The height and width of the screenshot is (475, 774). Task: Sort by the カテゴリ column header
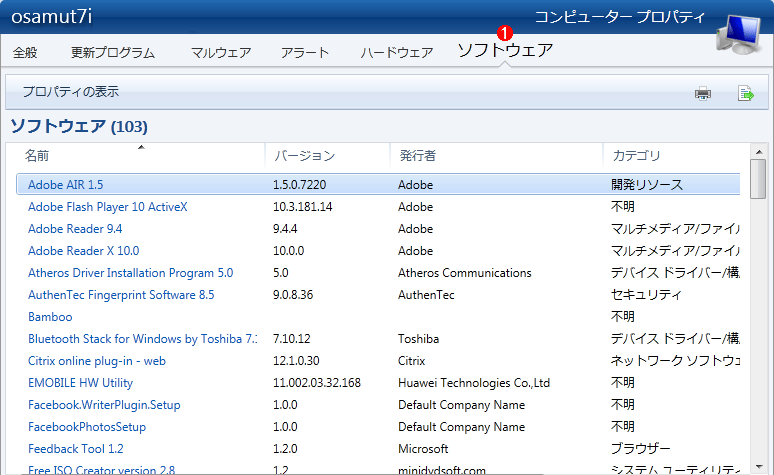click(636, 156)
